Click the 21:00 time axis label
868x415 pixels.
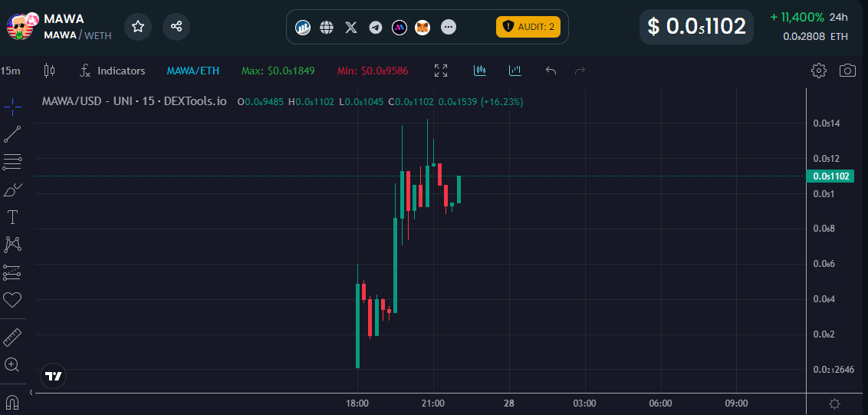433,403
